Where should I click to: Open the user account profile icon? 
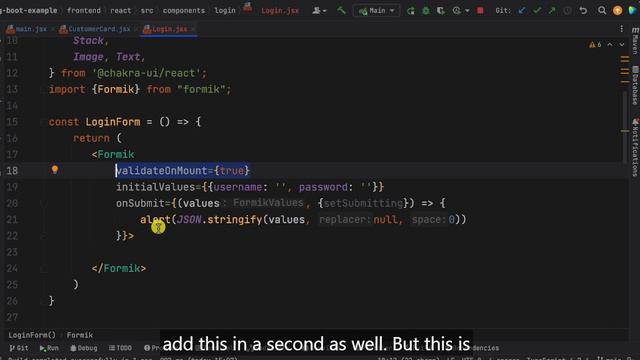click(x=318, y=11)
